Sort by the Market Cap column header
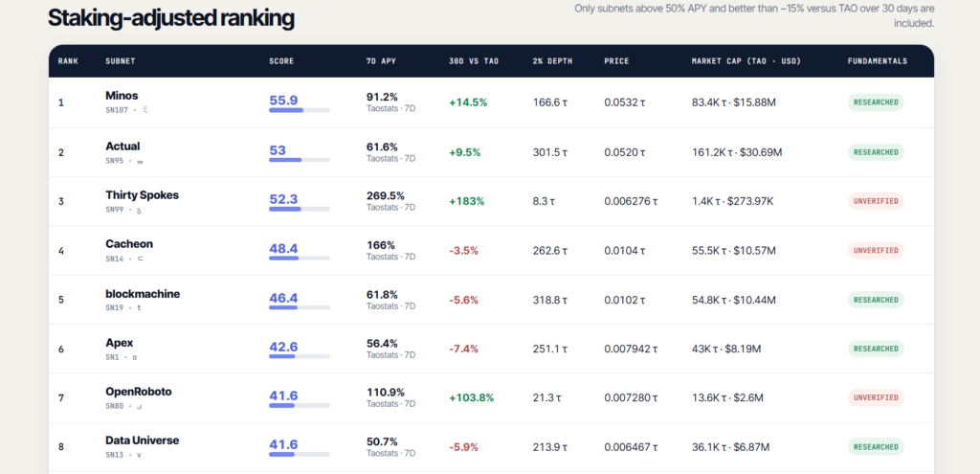This screenshot has width=980, height=474. pos(746,61)
